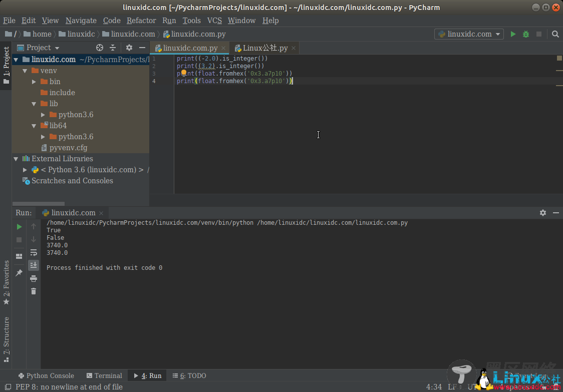Click the code inspection indicator top-right of editor
Screen dimensions: 563x392
point(559,58)
